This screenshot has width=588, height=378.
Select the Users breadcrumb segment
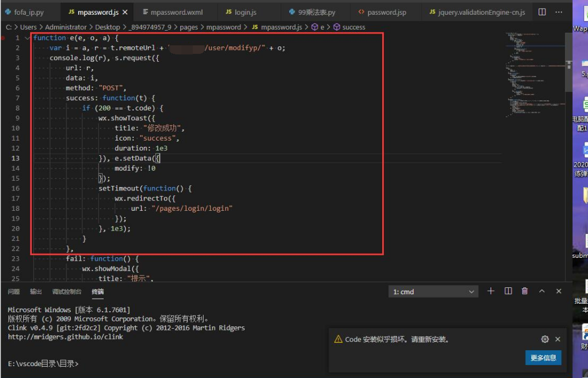[28, 27]
